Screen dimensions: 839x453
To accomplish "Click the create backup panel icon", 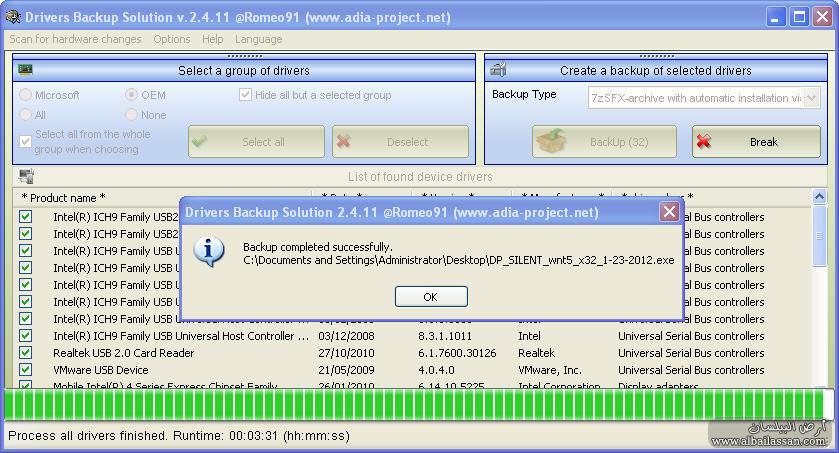I will (498, 70).
